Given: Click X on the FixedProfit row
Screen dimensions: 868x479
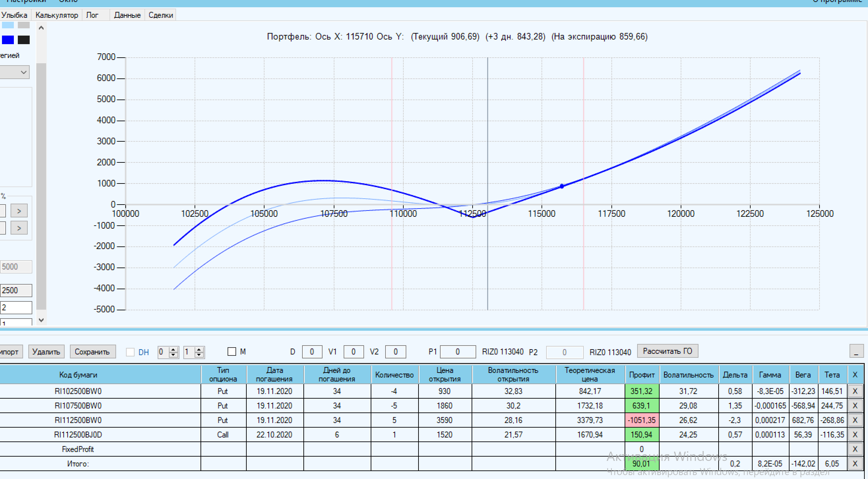Looking at the screenshot, I should 854,449.
